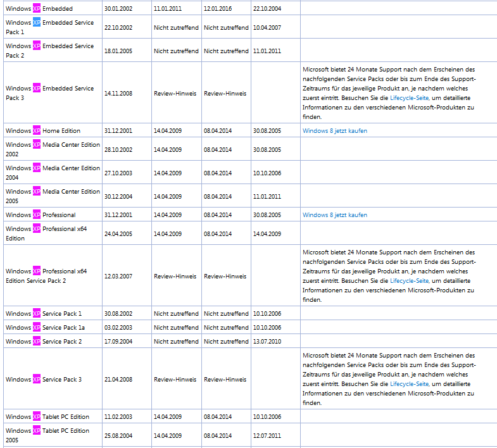
Task: Follow Lifecycle-Seite link in Embedded Service Pack 3 row
Action: click(410, 98)
